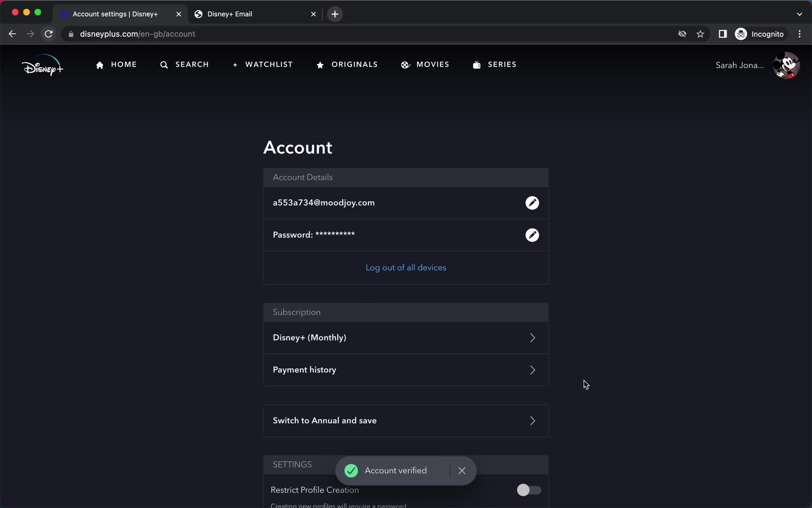This screenshot has width=812, height=508.
Task: Click the Home house icon
Action: coord(100,65)
